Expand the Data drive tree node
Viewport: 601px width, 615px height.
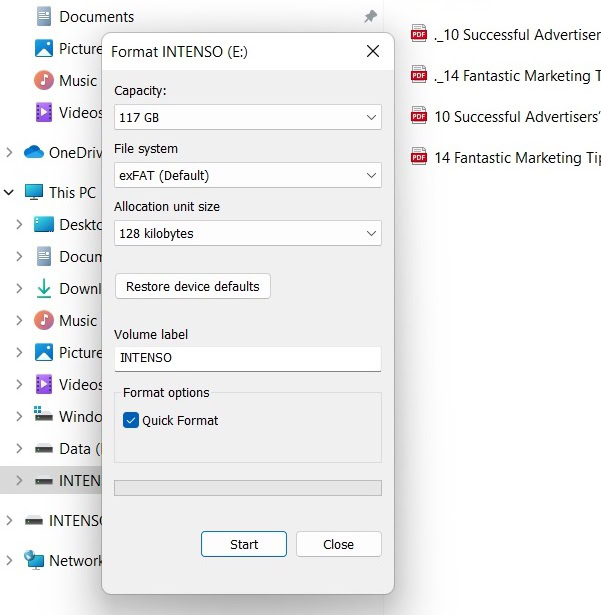point(19,448)
